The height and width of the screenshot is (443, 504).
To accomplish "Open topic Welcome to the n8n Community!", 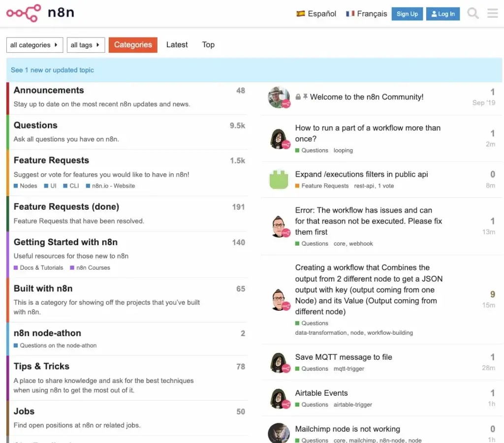I will click(366, 97).
